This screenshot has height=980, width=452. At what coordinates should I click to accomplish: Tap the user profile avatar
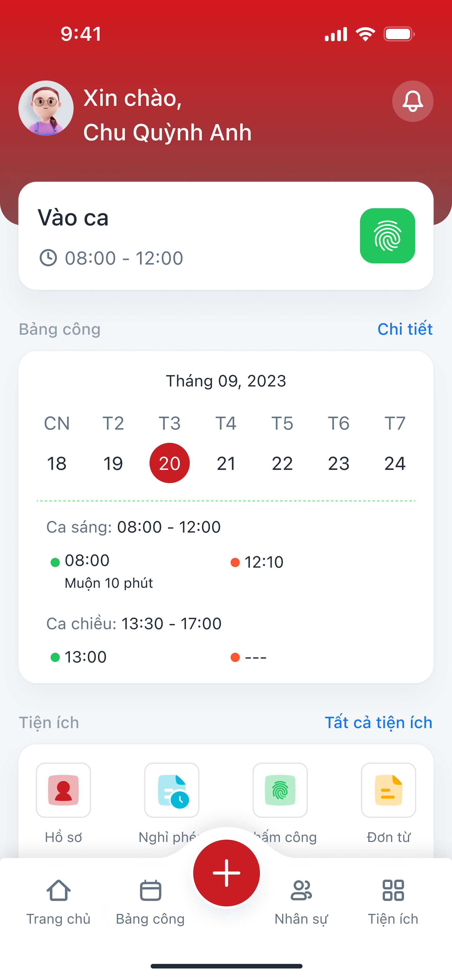(x=46, y=108)
